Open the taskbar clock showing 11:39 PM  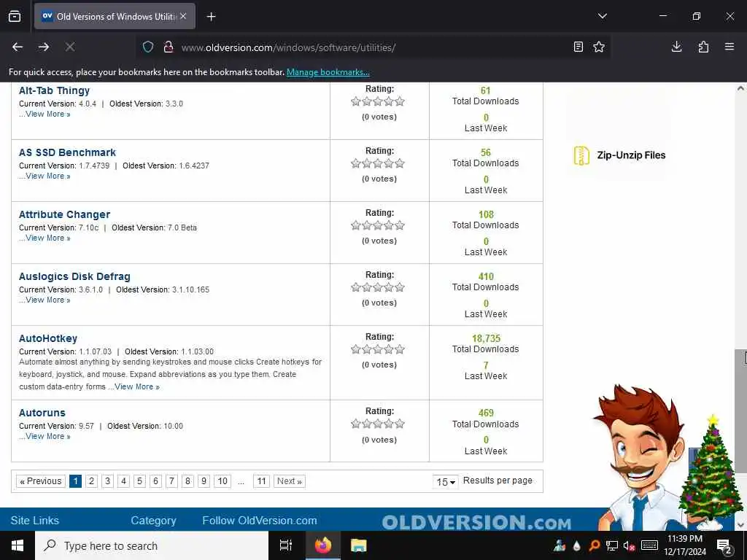point(685,545)
